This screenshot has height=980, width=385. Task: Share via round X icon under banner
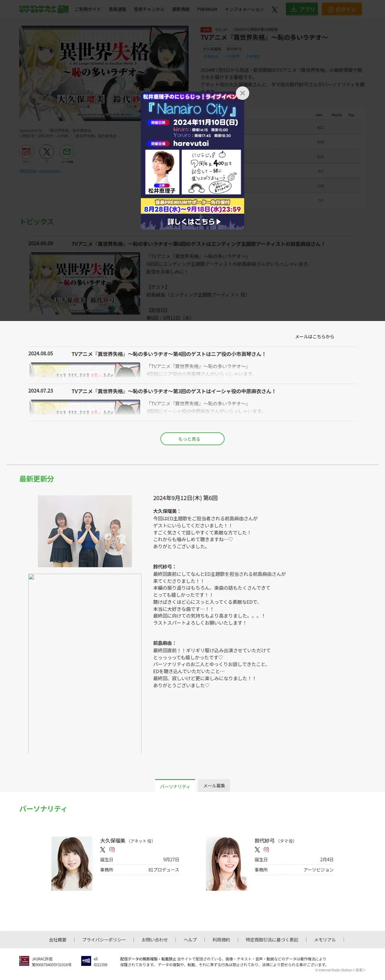pos(47,152)
